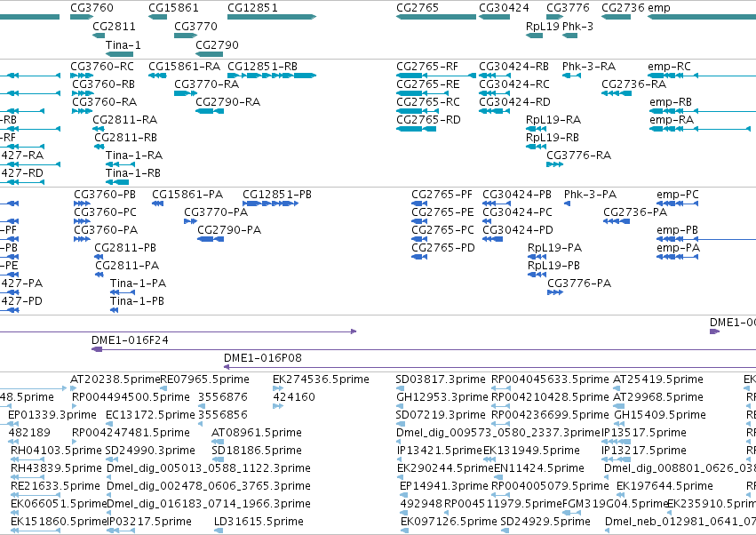The height and width of the screenshot is (535, 756).
Task: Click EST AT25419.5prime
Action: tap(617, 388)
